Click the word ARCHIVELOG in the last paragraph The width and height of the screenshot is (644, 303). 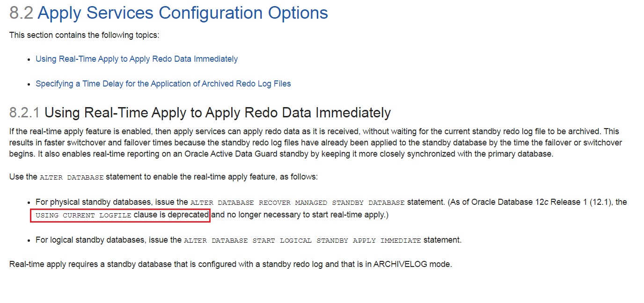tap(397, 264)
